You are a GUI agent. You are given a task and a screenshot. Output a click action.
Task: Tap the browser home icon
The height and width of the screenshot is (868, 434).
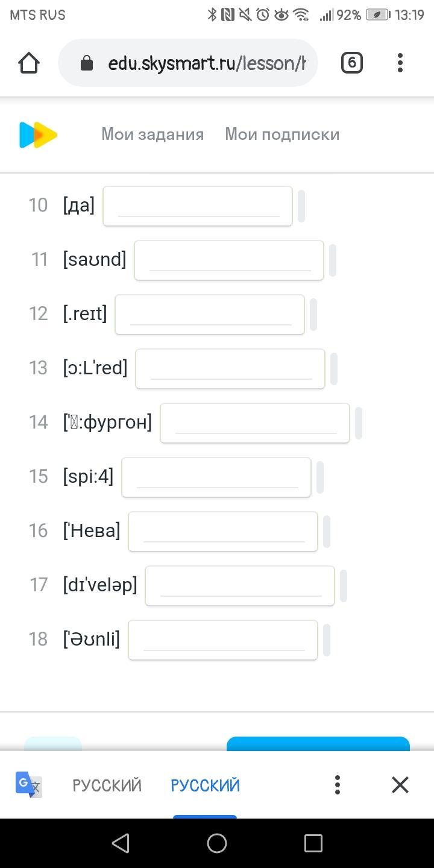point(29,63)
